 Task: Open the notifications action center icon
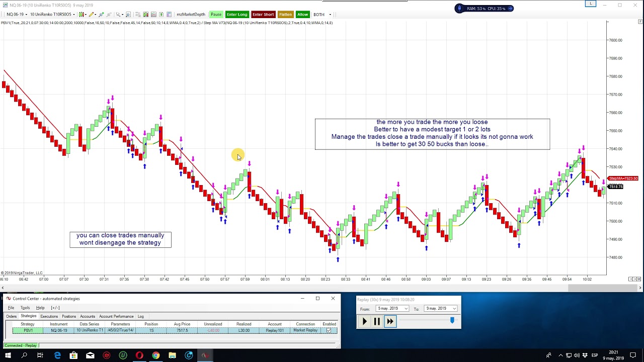(633, 355)
